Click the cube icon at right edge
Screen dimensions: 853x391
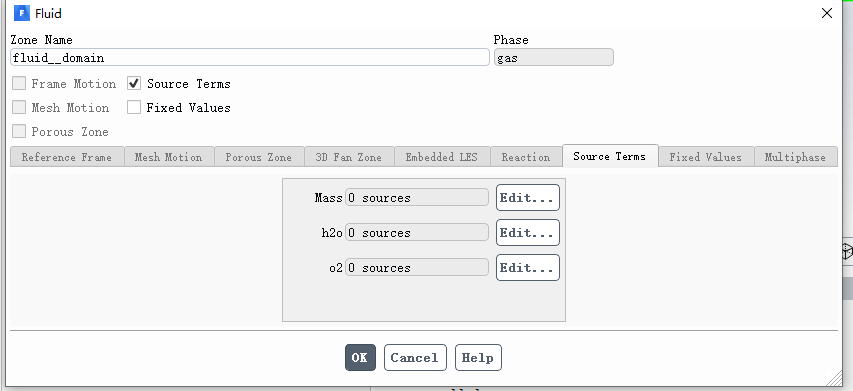847,251
